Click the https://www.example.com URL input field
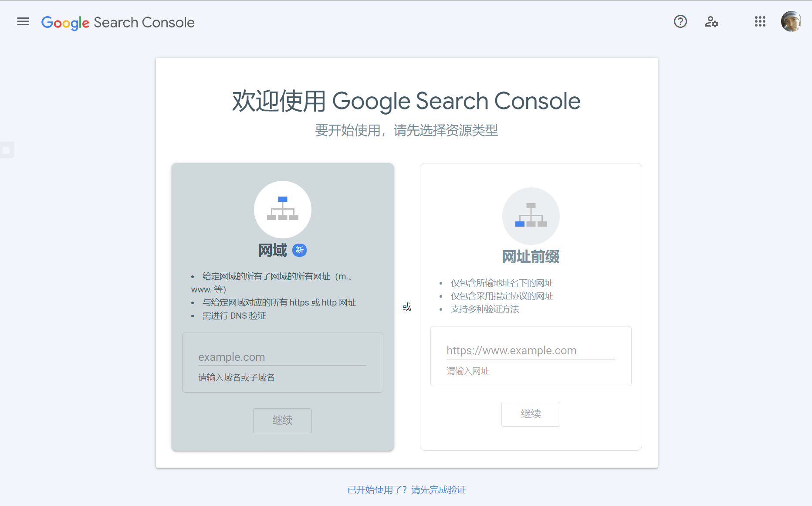Image resolution: width=812 pixels, height=506 pixels. click(531, 350)
